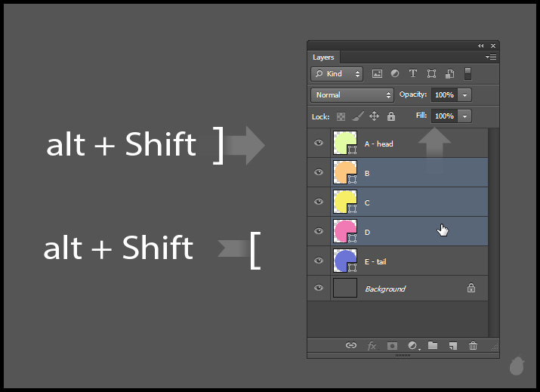Open the Layers panel options menu
The image size is (540, 392).
[492, 57]
